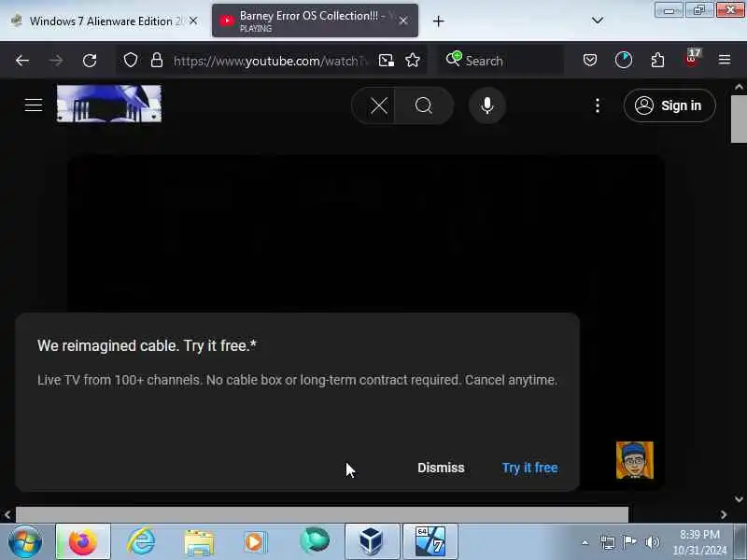Open the Windows Start orb

[x=25, y=541]
